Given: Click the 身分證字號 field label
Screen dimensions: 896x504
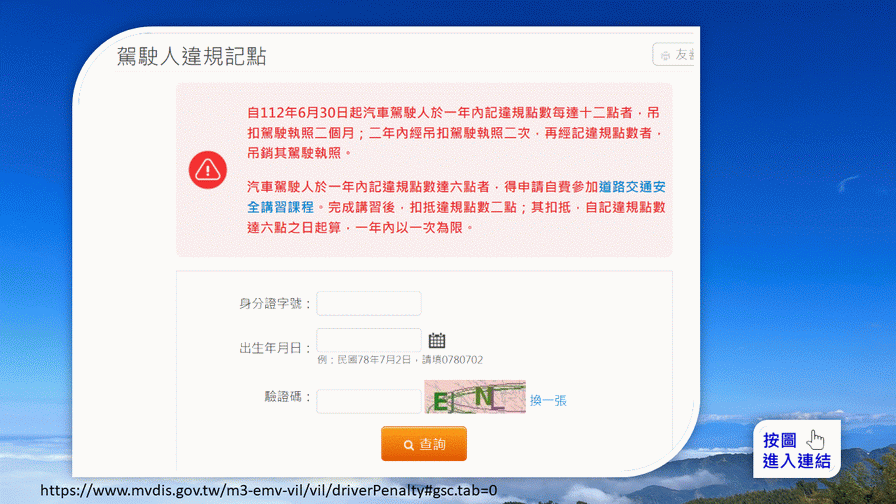Looking at the screenshot, I should tap(275, 303).
